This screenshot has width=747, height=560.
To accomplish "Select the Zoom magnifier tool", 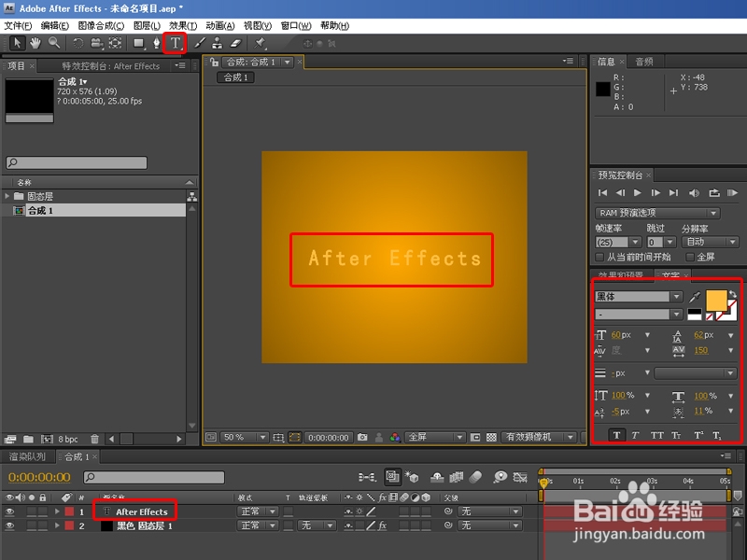I will tap(54, 43).
